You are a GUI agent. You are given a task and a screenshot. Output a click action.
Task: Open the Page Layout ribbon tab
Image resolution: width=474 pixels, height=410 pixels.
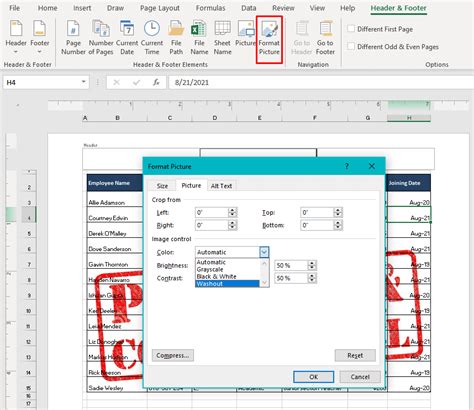pos(160,8)
